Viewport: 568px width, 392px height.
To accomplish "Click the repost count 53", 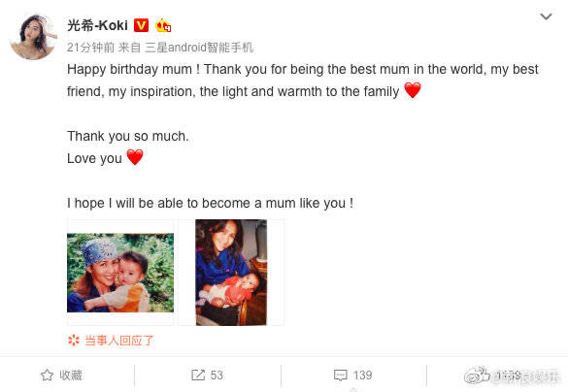I will coord(217,375).
